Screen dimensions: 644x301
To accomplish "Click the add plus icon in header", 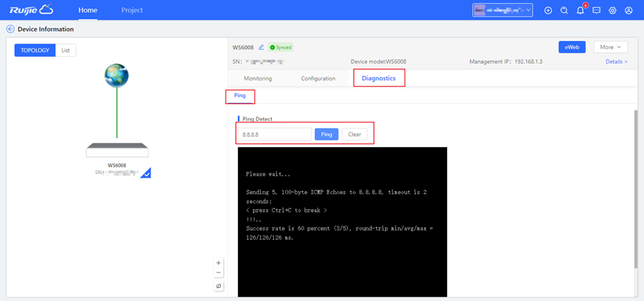I will point(548,10).
